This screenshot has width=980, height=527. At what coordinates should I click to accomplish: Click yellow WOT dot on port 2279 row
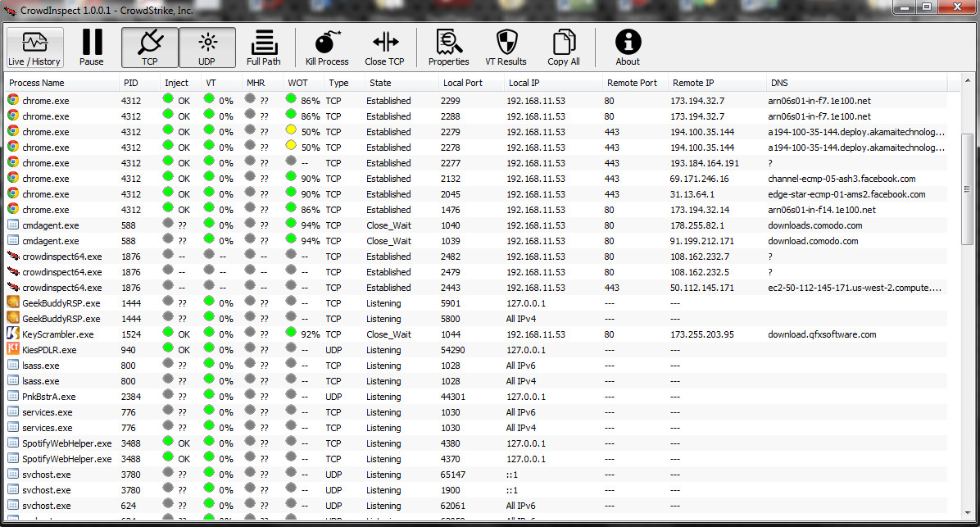pyautogui.click(x=291, y=130)
